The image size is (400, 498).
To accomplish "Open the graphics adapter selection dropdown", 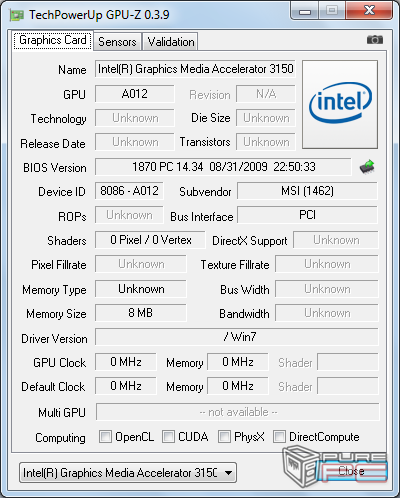I will pyautogui.click(x=128, y=472).
